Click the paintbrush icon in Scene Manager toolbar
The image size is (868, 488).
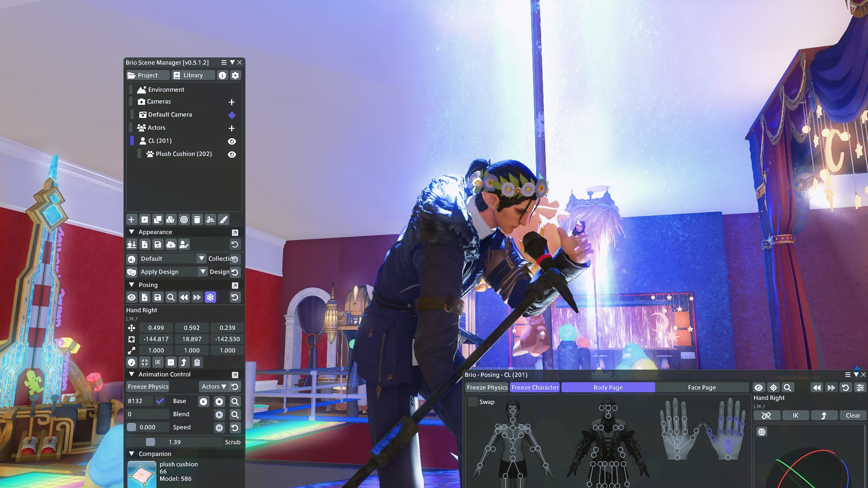click(x=223, y=220)
